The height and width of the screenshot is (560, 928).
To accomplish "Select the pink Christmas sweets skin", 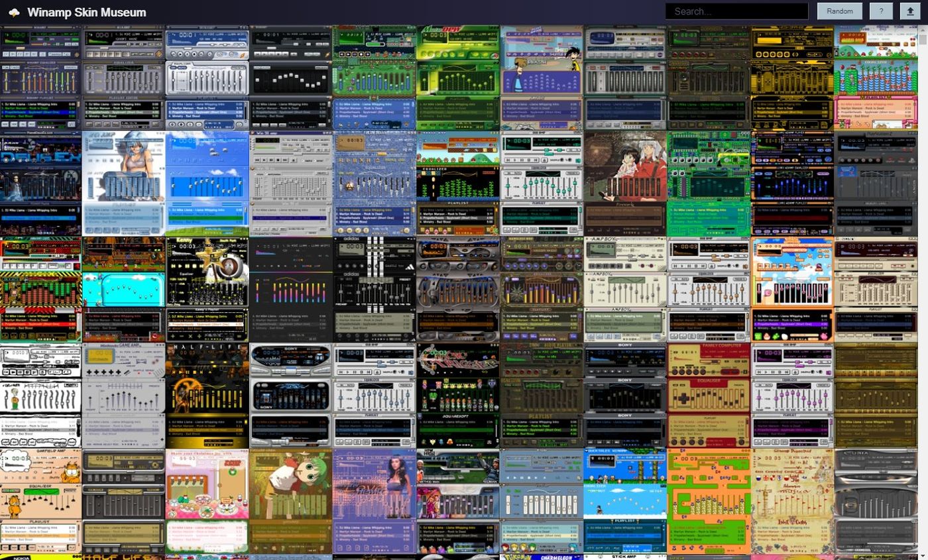I will point(207,502).
